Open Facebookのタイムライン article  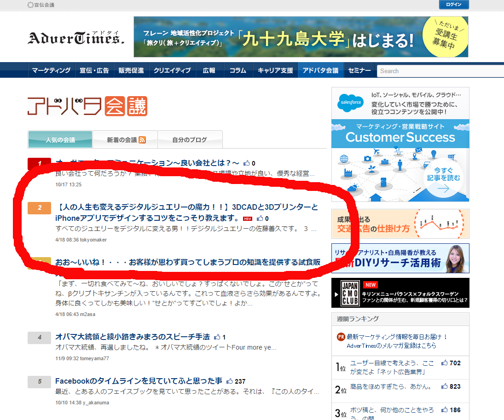click(139, 381)
